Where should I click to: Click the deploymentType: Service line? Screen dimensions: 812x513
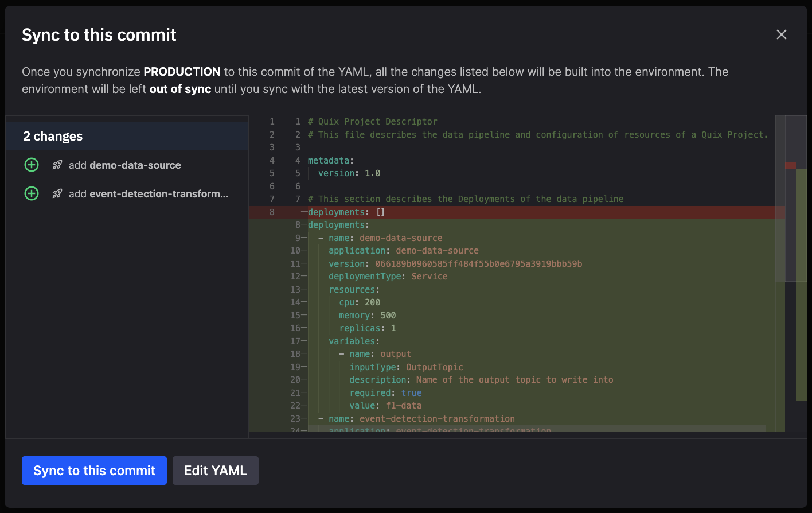[x=388, y=277]
